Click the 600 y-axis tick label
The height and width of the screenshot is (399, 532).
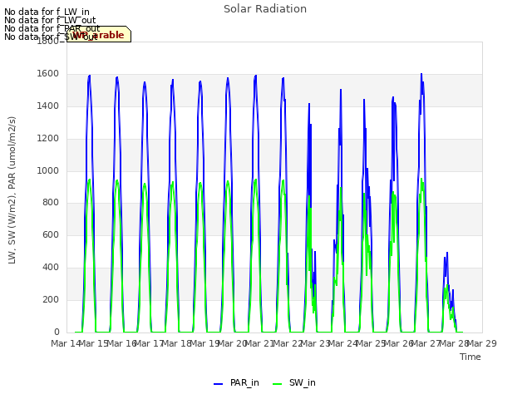[51, 235]
